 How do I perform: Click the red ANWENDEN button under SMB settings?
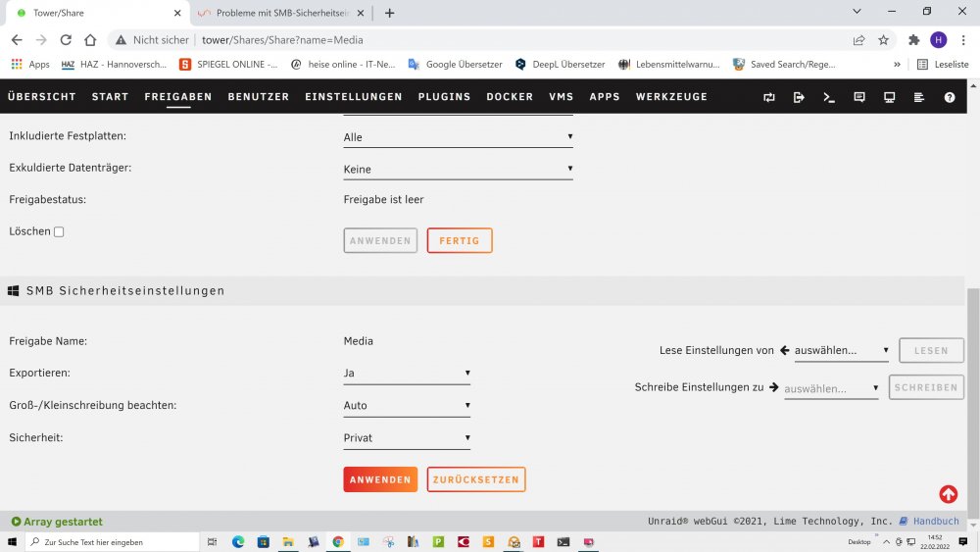(380, 479)
